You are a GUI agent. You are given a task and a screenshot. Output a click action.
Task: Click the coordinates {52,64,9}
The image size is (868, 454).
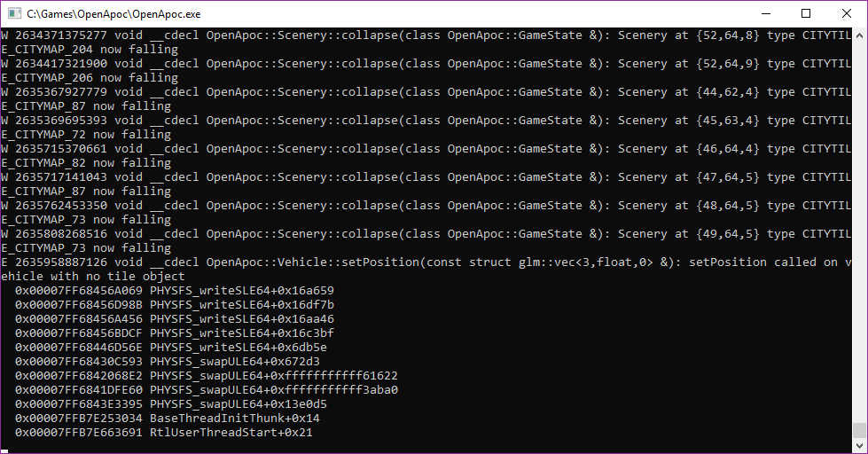pos(727,64)
